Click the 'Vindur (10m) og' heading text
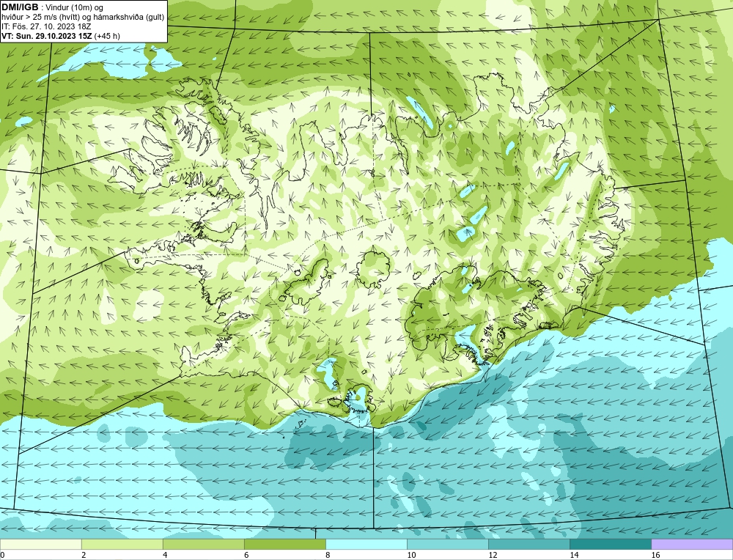733x560 pixels. (74, 7)
